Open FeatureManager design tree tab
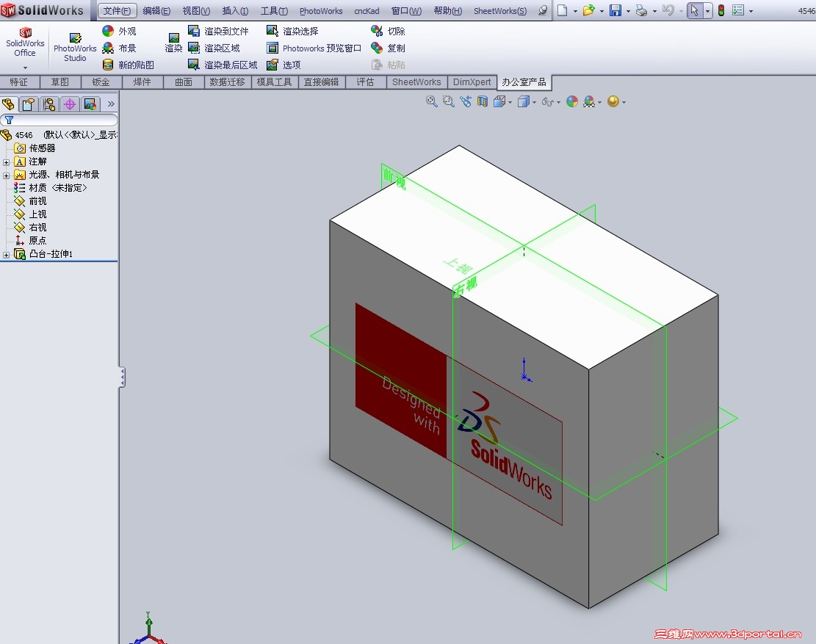 click(x=8, y=104)
